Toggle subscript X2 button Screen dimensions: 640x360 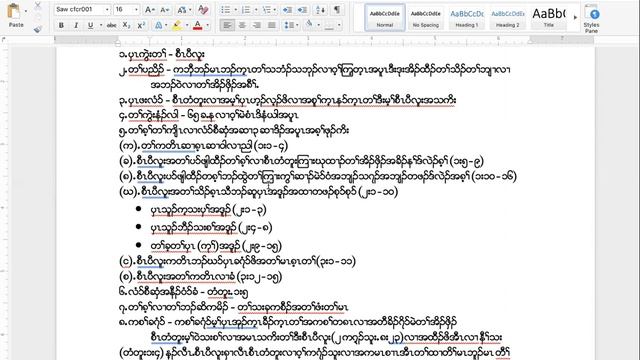pos(127,25)
